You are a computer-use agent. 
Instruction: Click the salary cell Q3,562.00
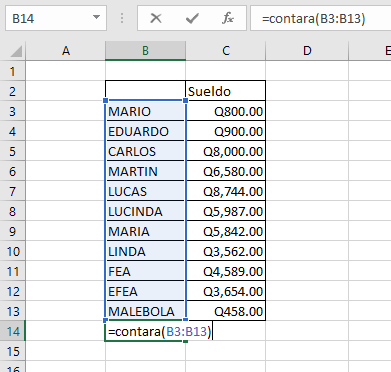(x=226, y=251)
